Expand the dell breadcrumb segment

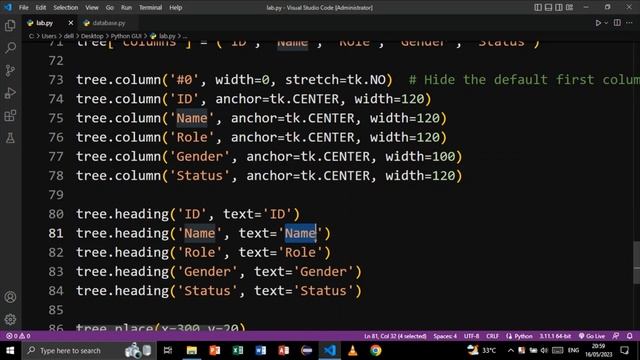coord(69,36)
